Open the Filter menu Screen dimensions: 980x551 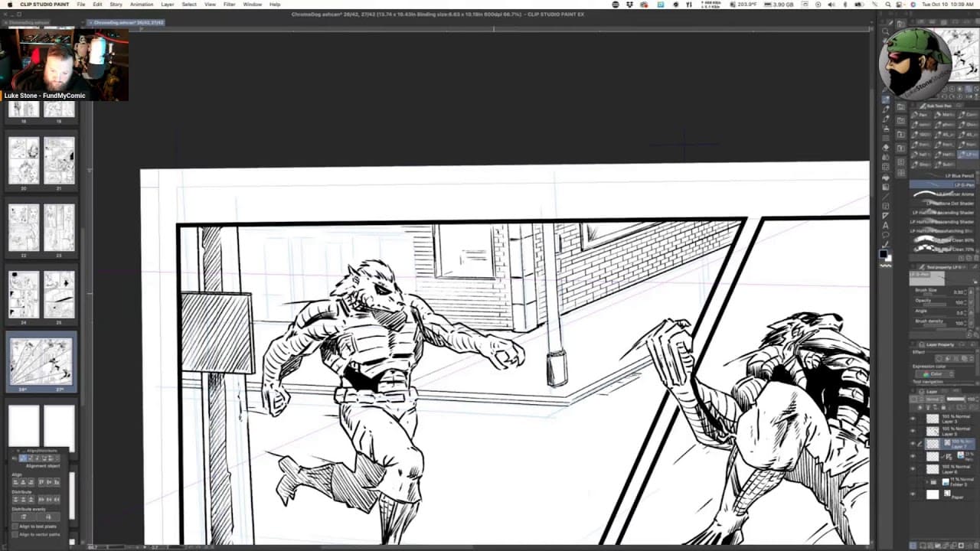[x=229, y=5]
